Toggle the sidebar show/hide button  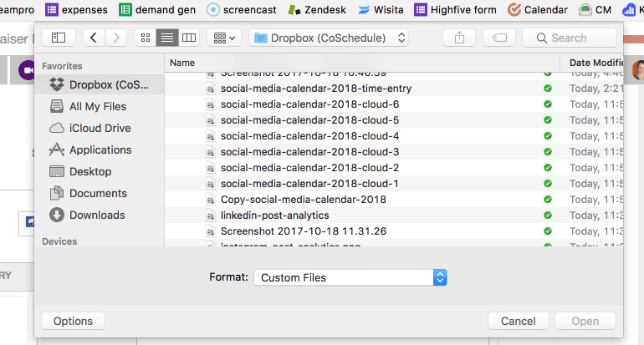[x=58, y=38]
